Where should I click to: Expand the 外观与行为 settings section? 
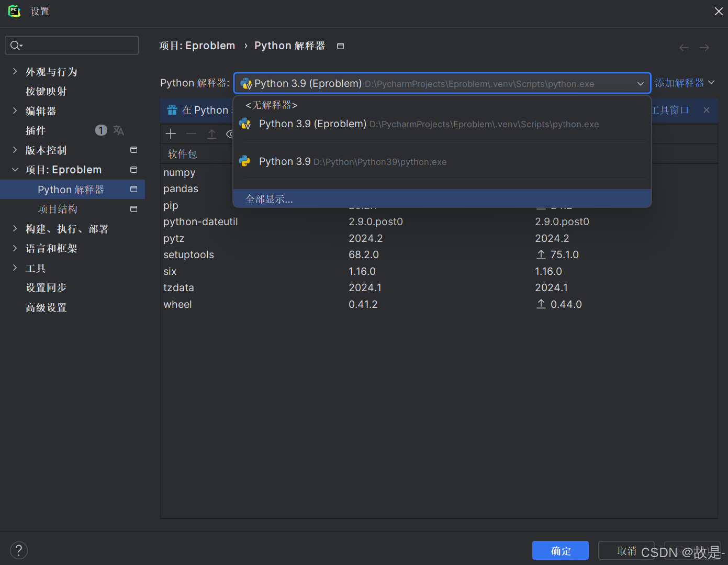[15, 72]
